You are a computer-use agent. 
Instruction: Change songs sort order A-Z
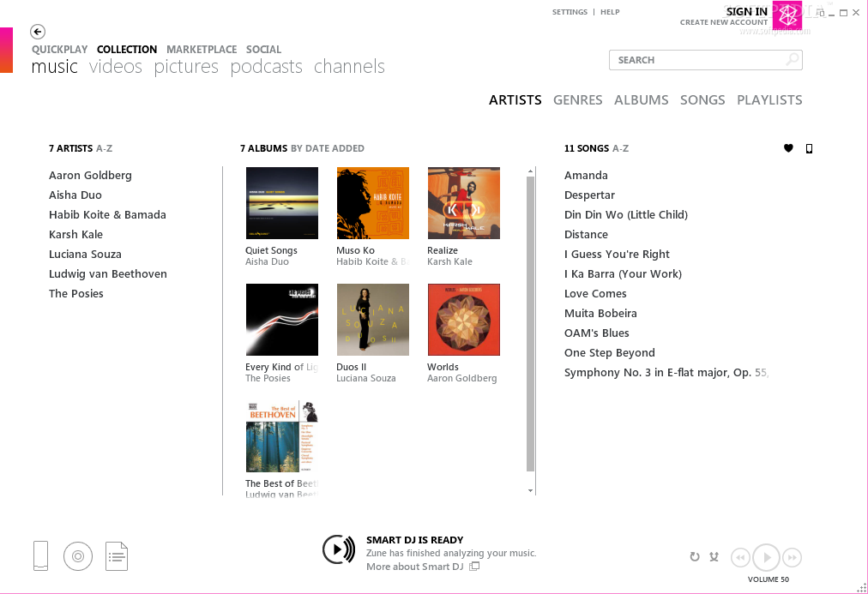coord(620,148)
